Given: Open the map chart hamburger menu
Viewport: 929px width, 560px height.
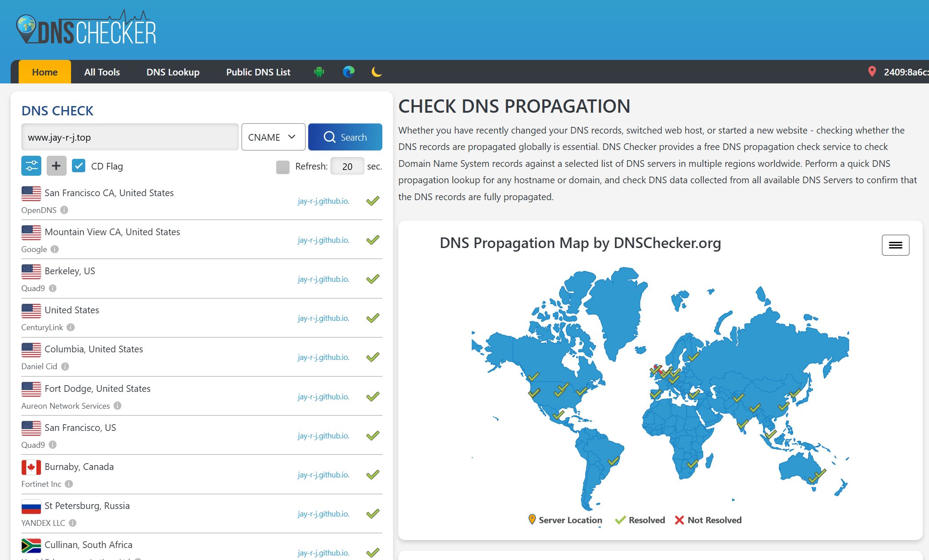Looking at the screenshot, I should click(x=895, y=245).
